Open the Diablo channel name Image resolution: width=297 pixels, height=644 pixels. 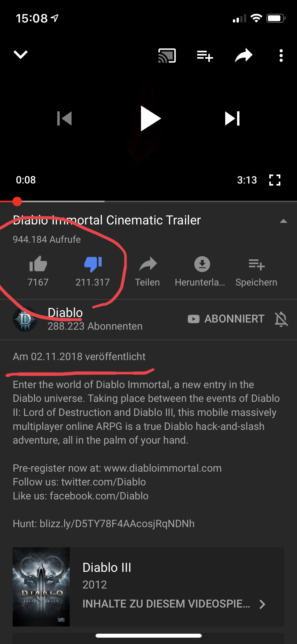click(65, 312)
